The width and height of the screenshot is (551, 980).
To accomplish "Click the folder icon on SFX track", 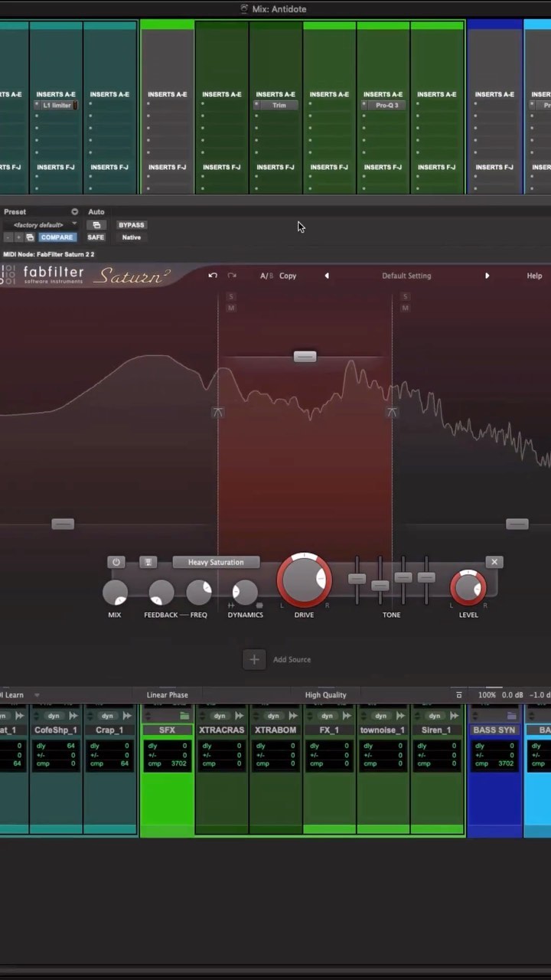I will pyautogui.click(x=184, y=716).
